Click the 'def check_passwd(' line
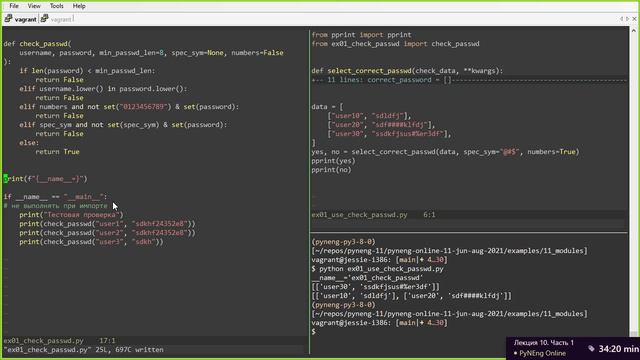This screenshot has width=640, height=360. tap(38, 44)
